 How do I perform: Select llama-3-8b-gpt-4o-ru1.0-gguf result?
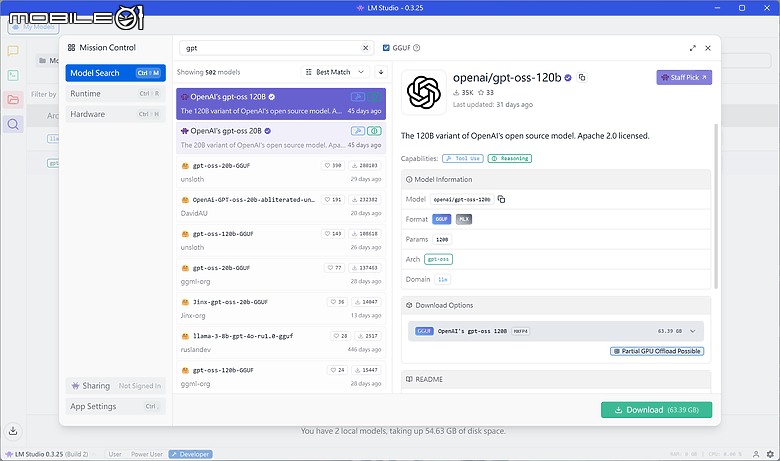[x=281, y=343]
